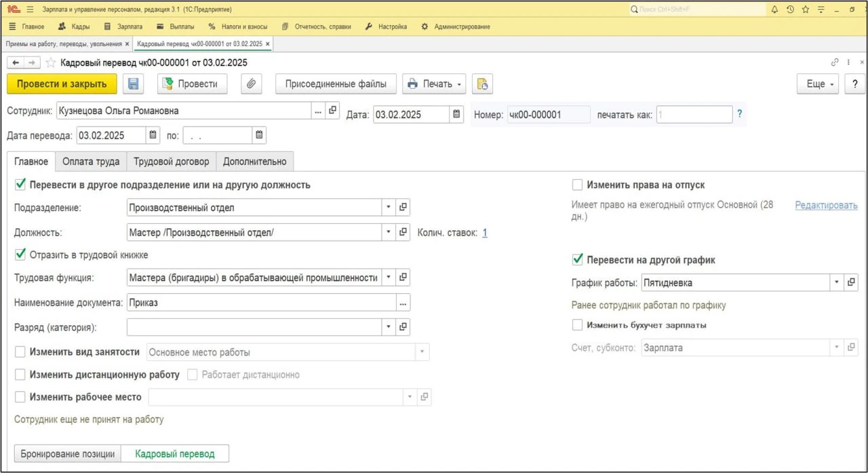Viewport: 868px width, 473px height.
Task: Select the 'Бронирование позиции' toggle button
Action: coord(68,453)
